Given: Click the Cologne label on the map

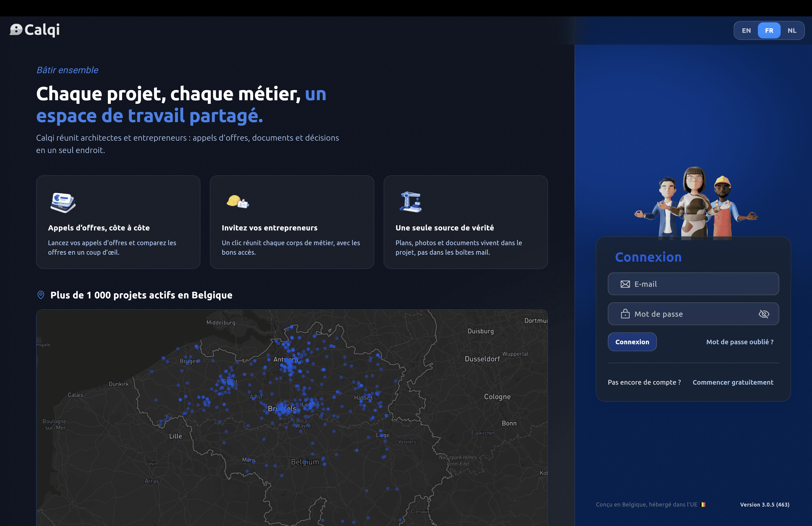Looking at the screenshot, I should coord(497,397).
